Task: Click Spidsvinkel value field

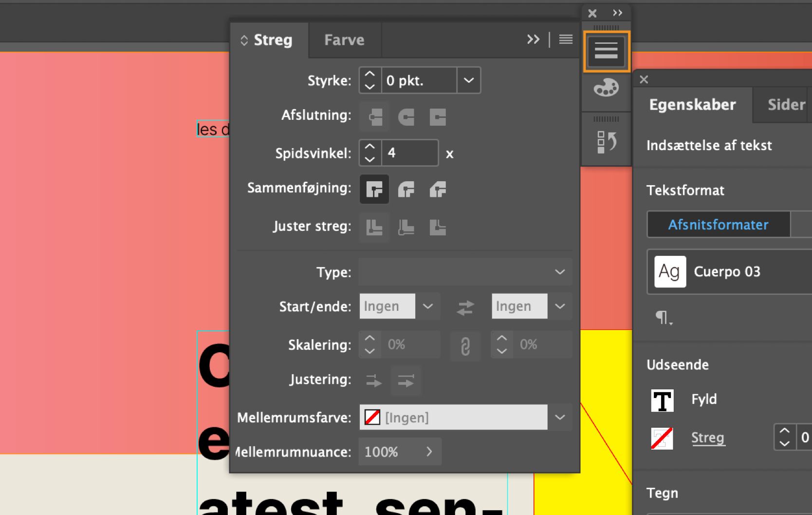Action: point(410,153)
